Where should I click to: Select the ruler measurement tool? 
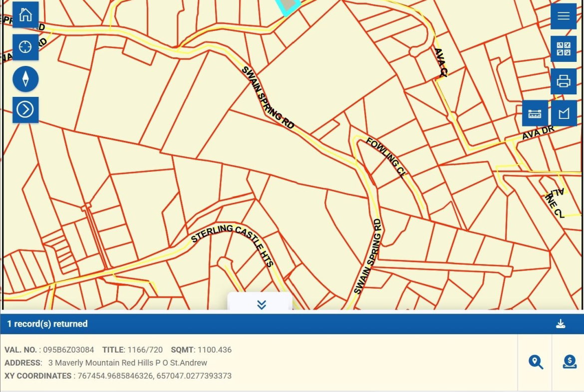[535, 113]
